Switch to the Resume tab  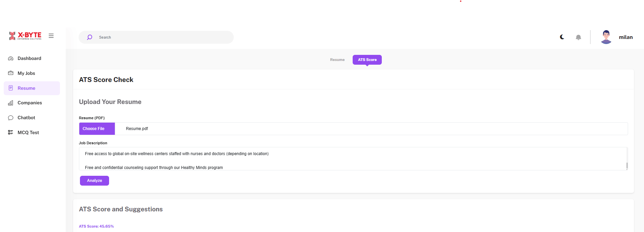[337, 60]
